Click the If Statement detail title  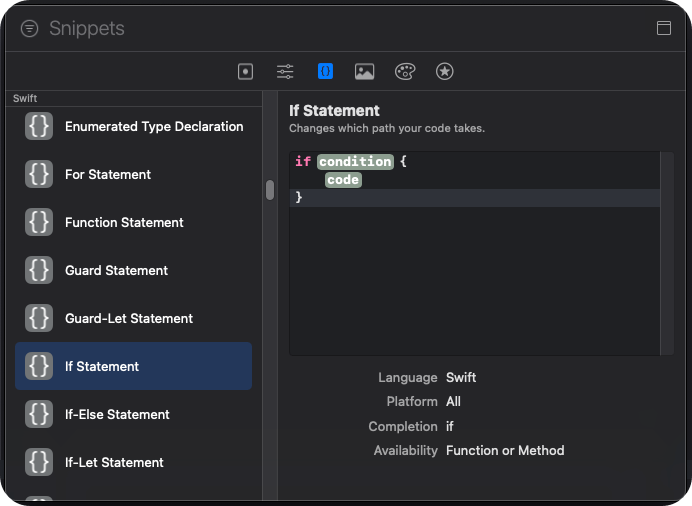click(334, 111)
